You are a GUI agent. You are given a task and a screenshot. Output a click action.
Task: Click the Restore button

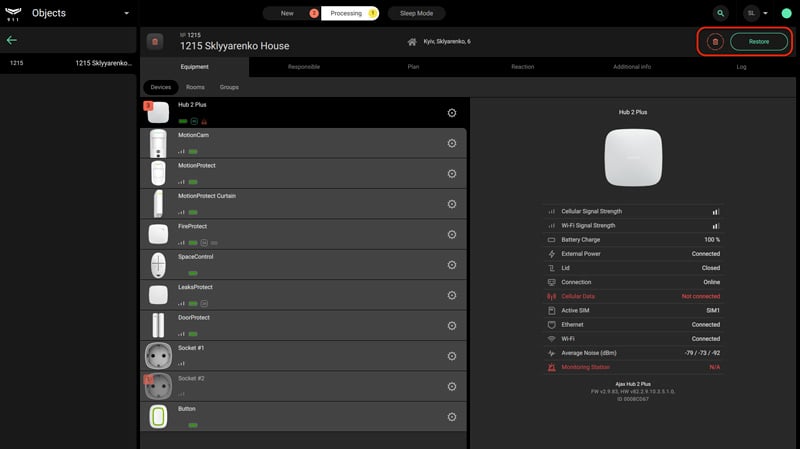coord(759,42)
